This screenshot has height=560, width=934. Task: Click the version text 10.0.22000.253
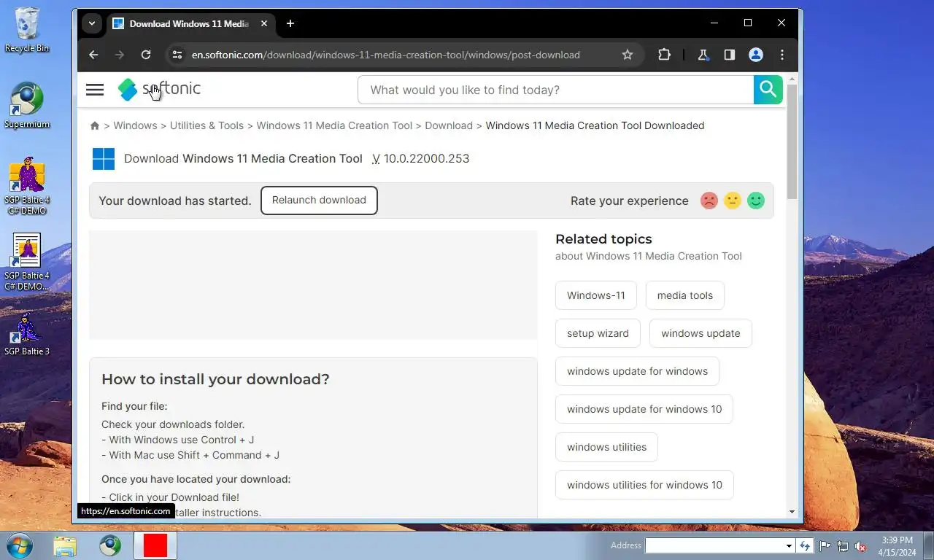tap(426, 158)
